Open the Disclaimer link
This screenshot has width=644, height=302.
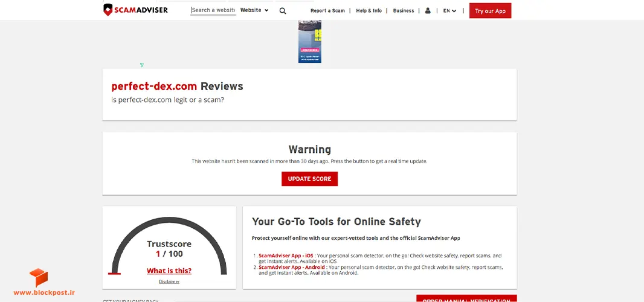(169, 282)
